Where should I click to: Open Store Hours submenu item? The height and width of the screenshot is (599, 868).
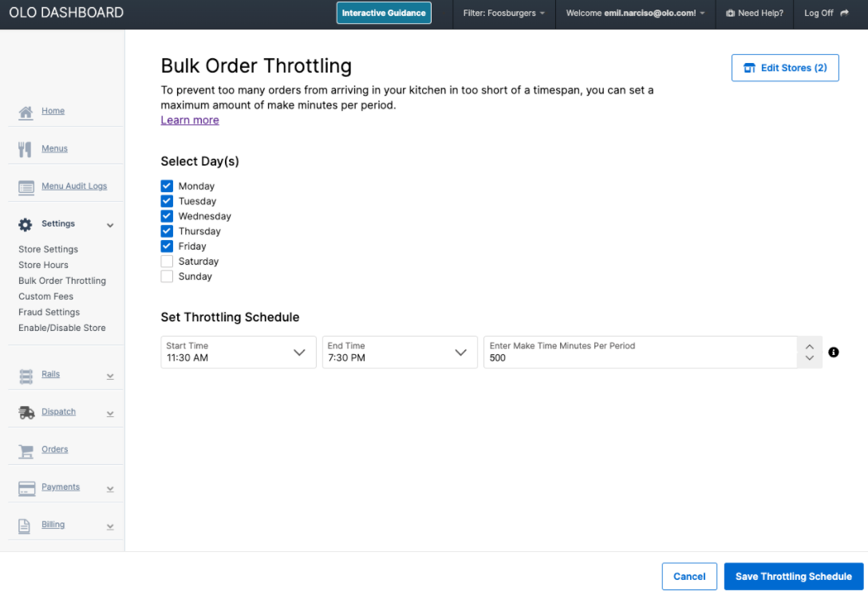pos(43,265)
